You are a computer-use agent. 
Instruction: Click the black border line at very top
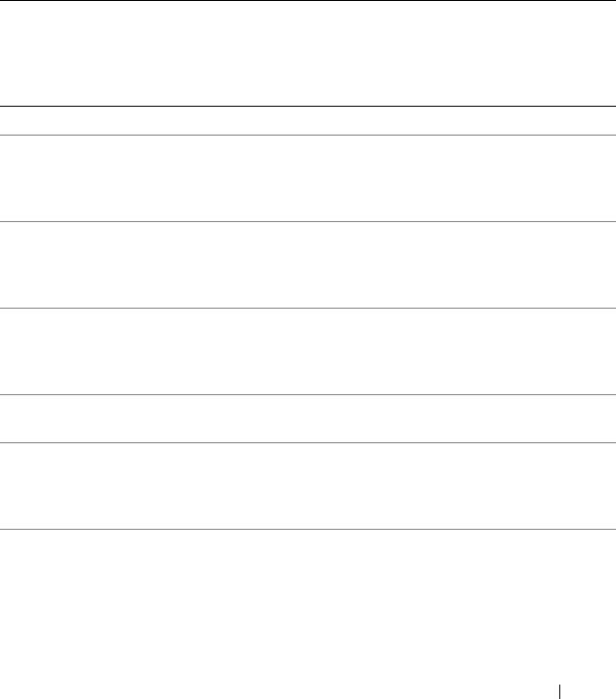click(x=308, y=0)
